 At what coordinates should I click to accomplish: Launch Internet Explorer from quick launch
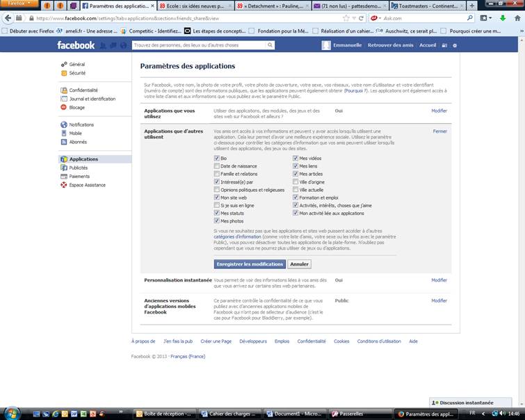pyautogui.click(x=55, y=414)
